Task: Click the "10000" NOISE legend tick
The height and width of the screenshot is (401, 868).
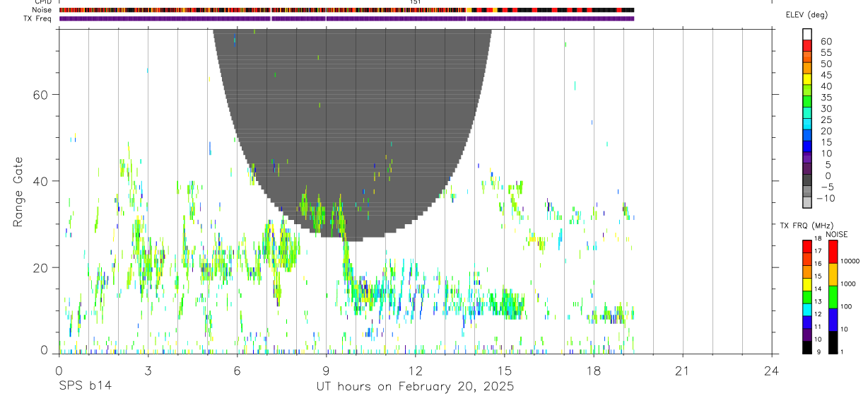Action: coord(850,262)
